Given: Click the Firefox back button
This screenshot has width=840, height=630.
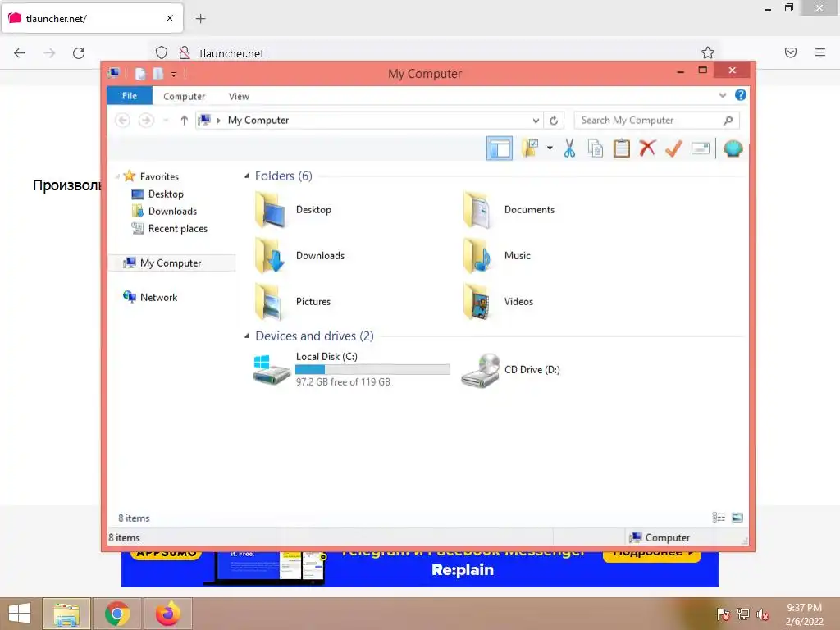Looking at the screenshot, I should pos(20,53).
